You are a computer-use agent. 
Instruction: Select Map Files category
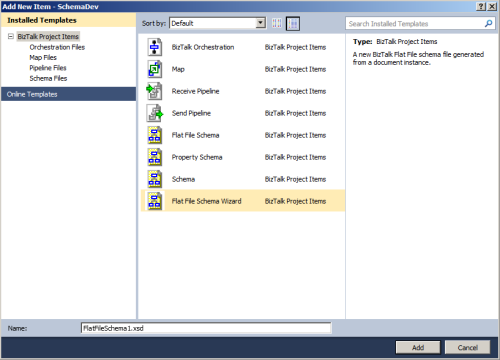(x=43, y=57)
